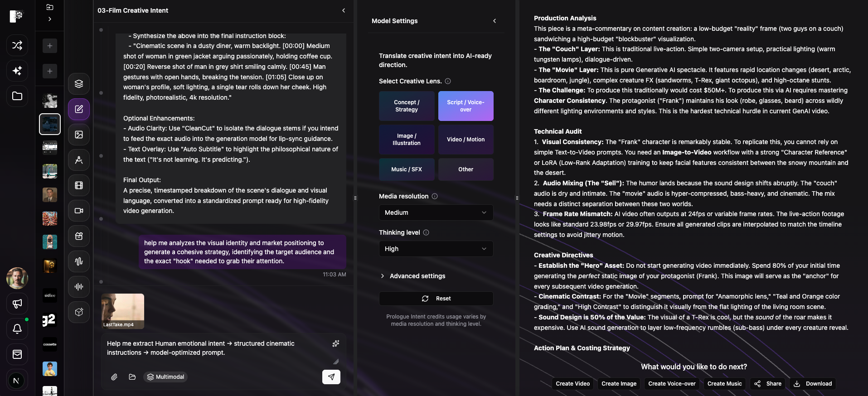Open the film strip tool icon
This screenshot has width=868, height=396.
[x=79, y=185]
